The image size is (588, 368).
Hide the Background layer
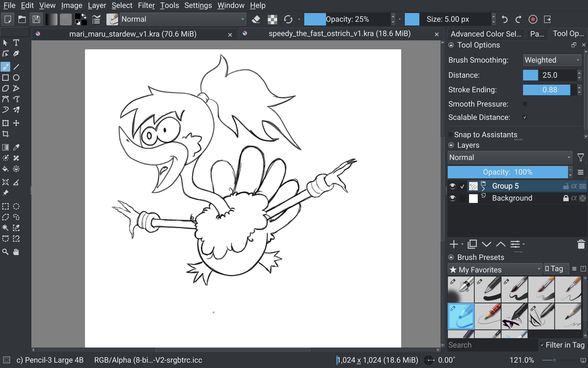click(452, 198)
